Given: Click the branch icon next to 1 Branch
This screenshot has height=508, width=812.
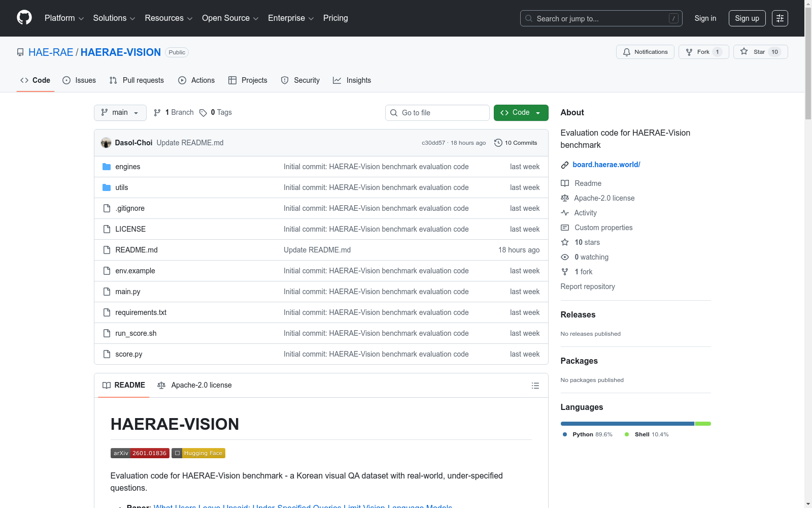Looking at the screenshot, I should coord(157,113).
